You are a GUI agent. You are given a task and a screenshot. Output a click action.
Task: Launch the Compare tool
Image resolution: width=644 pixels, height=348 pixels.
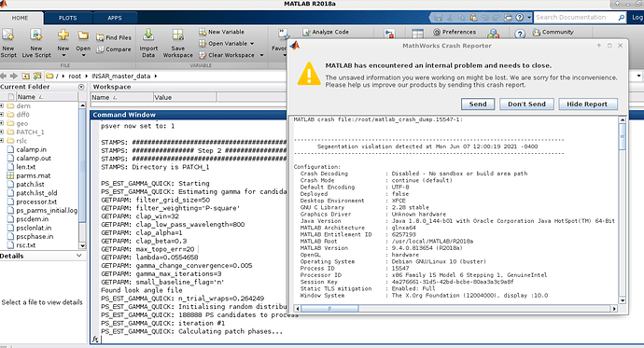114,49
